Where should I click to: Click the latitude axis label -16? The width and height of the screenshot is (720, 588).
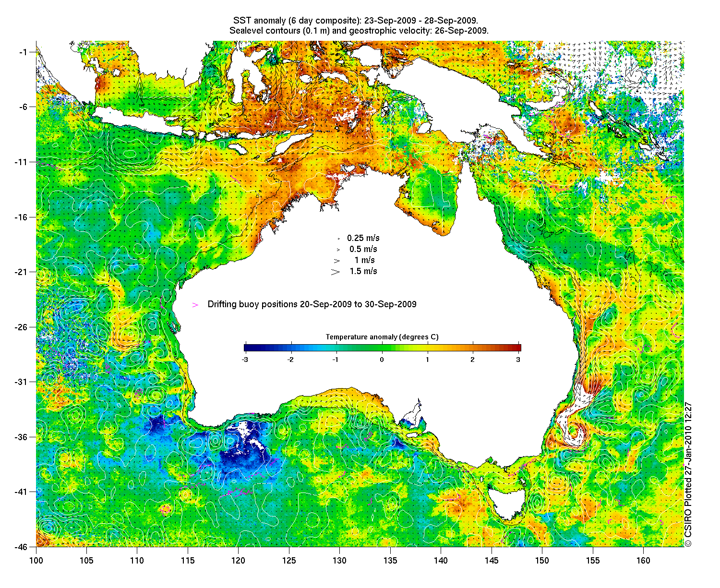click(x=22, y=217)
